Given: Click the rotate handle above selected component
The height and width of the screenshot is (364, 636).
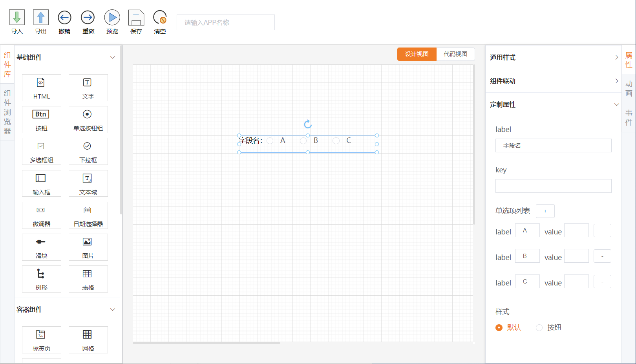Looking at the screenshot, I should pos(308,124).
